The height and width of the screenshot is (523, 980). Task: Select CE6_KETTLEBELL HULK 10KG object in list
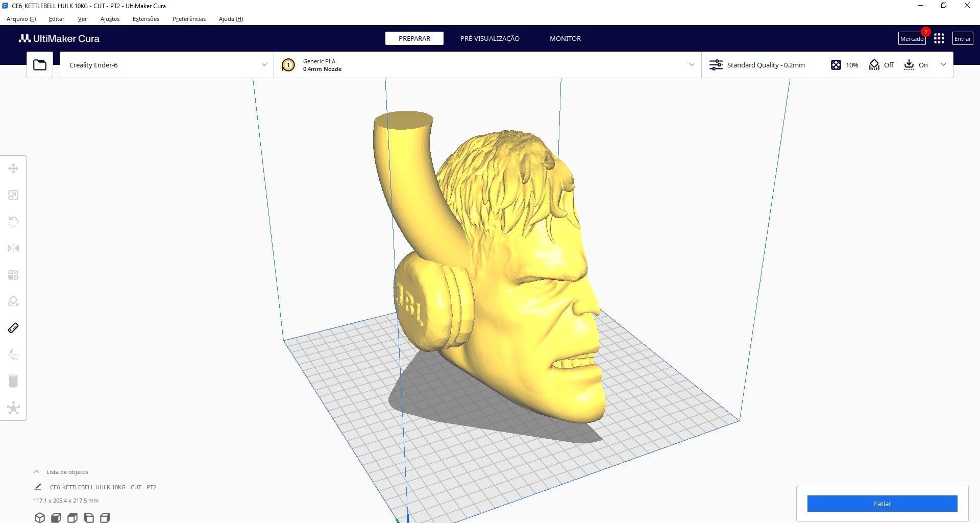103,487
